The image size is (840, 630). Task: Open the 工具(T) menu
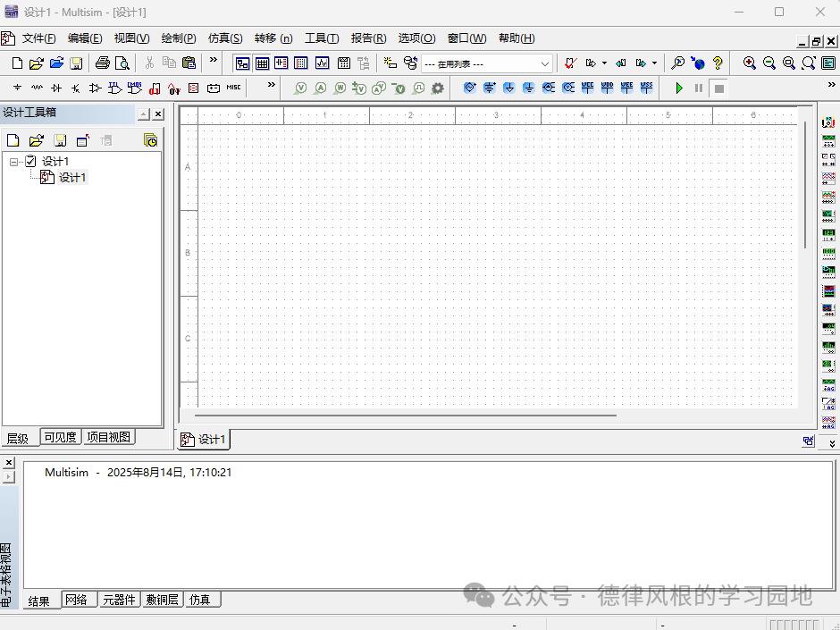click(x=322, y=38)
